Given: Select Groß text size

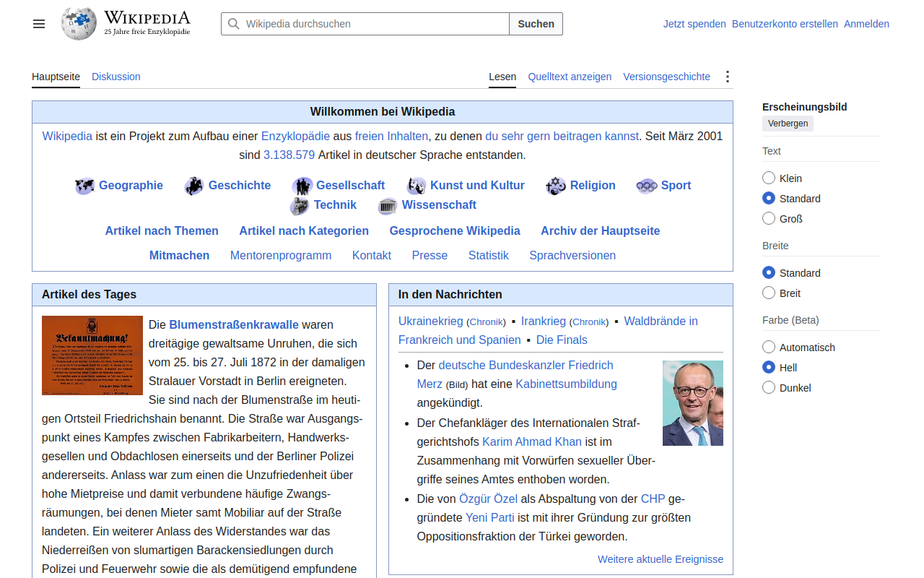Looking at the screenshot, I should 769,218.
